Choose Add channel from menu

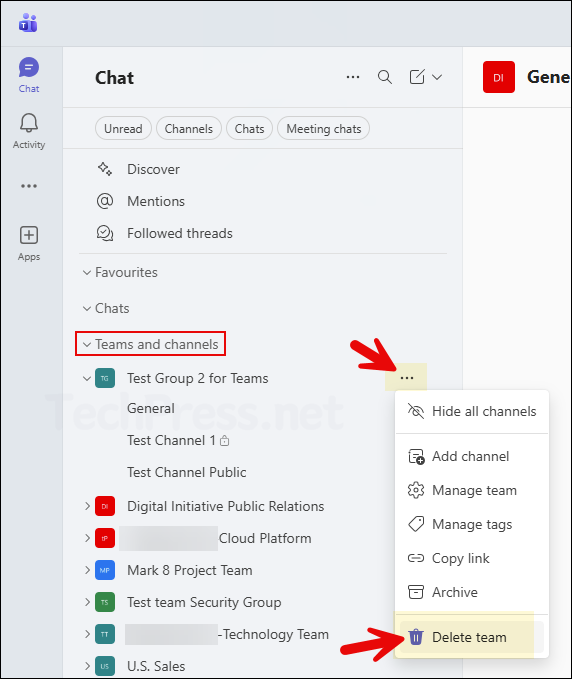[472, 456]
